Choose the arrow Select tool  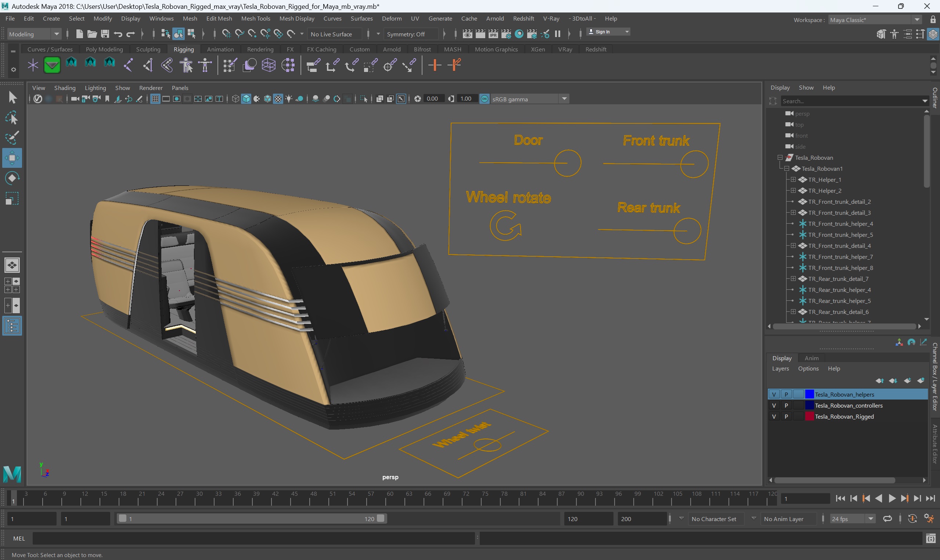[x=12, y=97]
